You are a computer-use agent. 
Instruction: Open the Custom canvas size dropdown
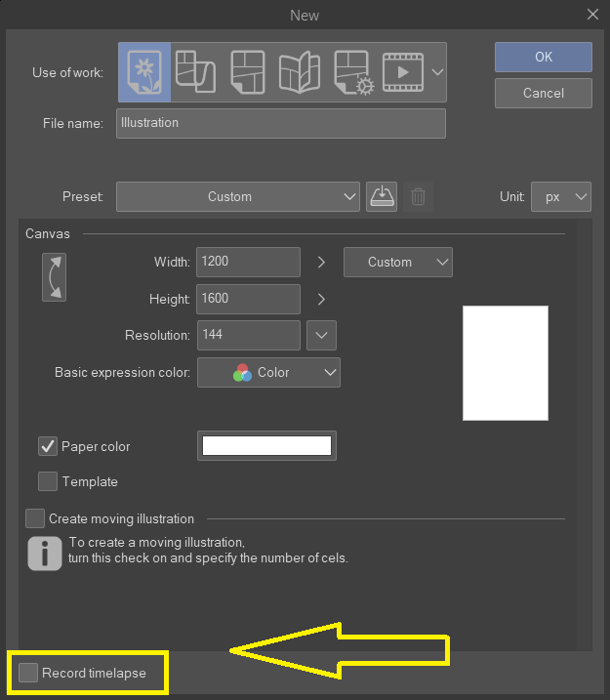[x=398, y=262]
